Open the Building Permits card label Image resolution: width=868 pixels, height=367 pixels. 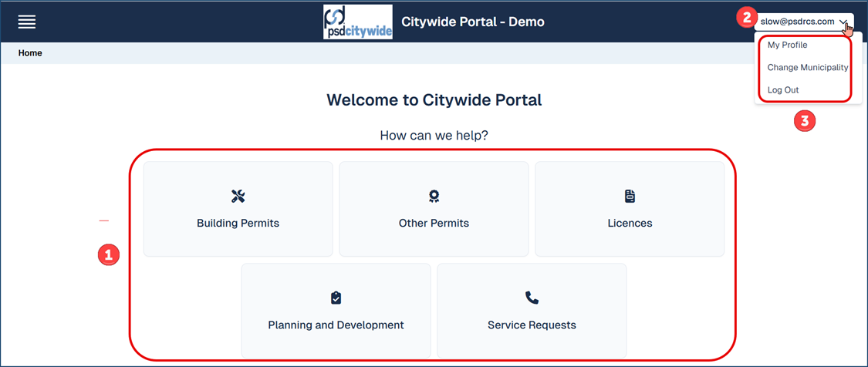coord(238,224)
